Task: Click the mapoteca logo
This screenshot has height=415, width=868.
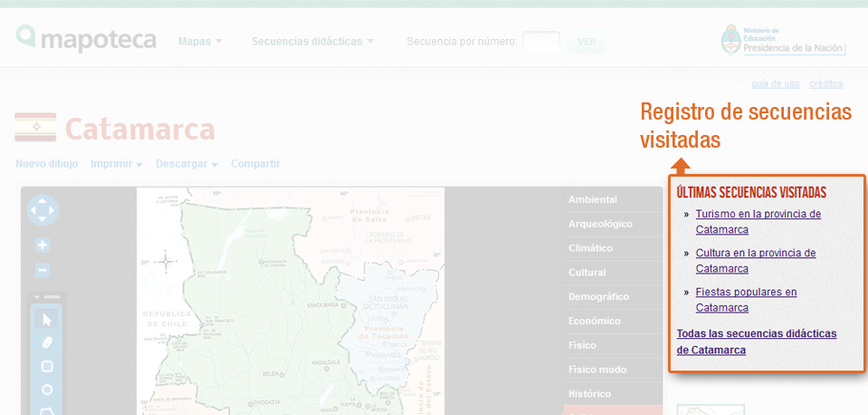Action: 86,39
